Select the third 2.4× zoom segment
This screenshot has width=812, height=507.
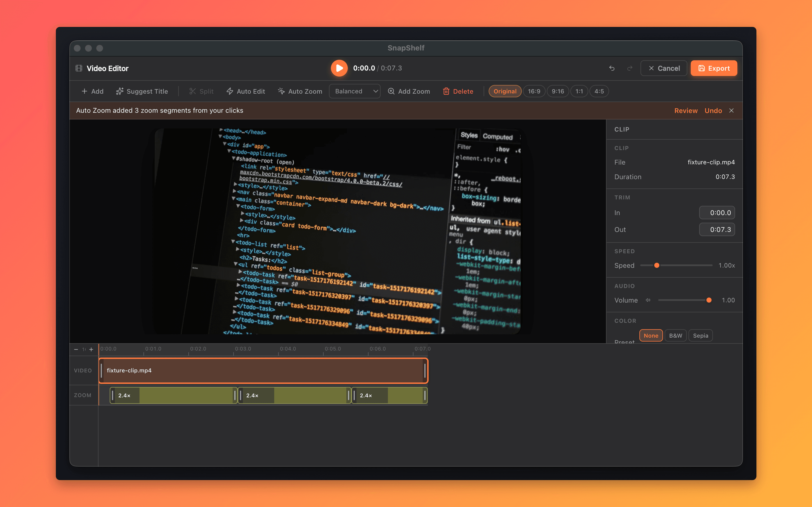pos(389,395)
